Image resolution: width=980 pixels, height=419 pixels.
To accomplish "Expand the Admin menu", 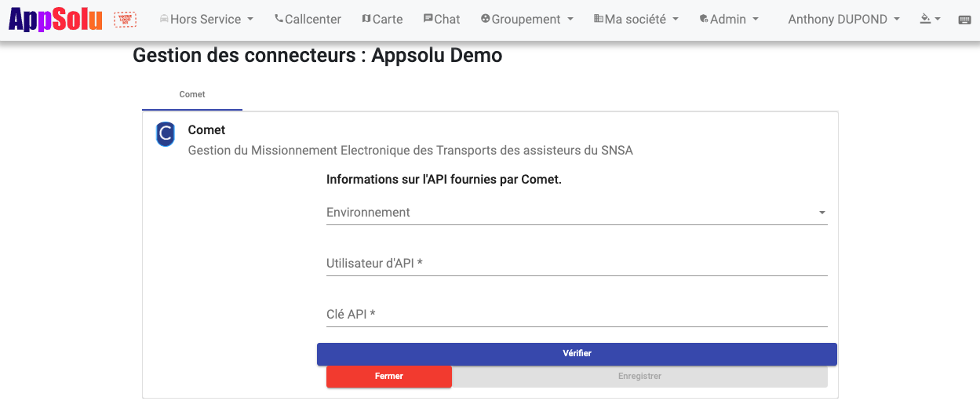I will (x=729, y=20).
